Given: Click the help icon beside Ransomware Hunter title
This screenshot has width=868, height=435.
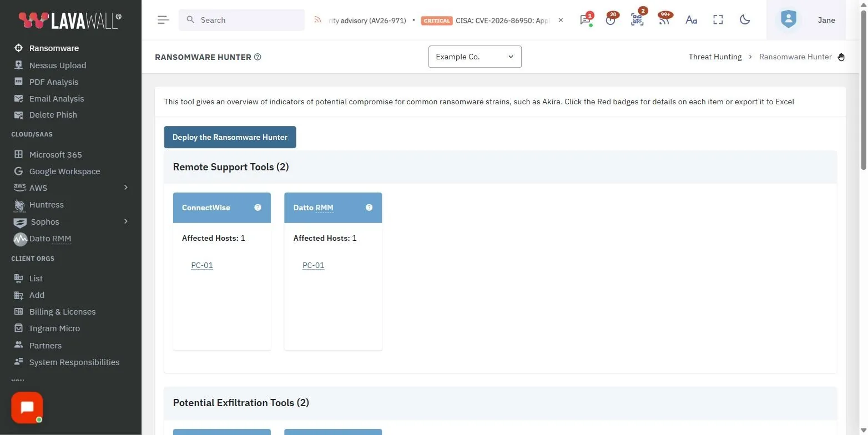Looking at the screenshot, I should click(258, 57).
